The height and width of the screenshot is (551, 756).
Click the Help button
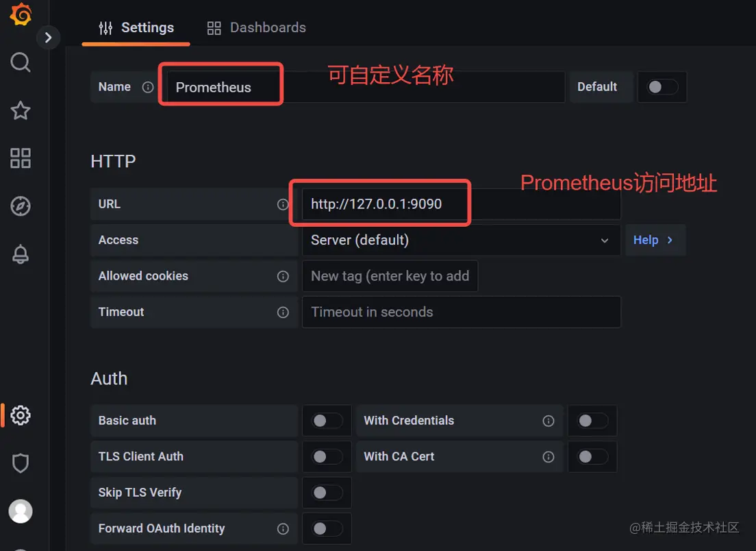(655, 240)
